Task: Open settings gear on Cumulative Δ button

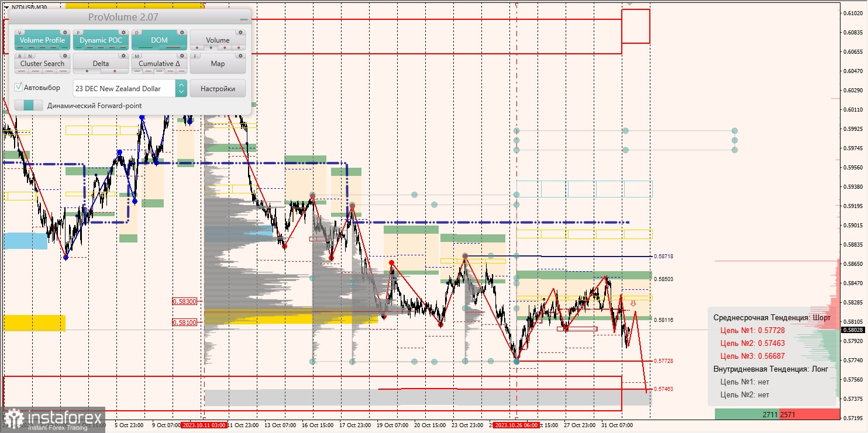Action: (x=182, y=56)
